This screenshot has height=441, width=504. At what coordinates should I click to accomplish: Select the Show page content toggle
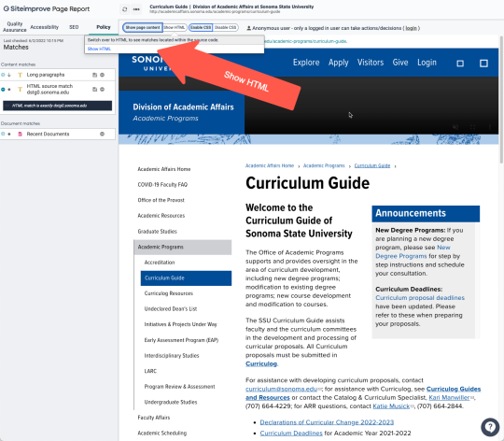click(143, 28)
